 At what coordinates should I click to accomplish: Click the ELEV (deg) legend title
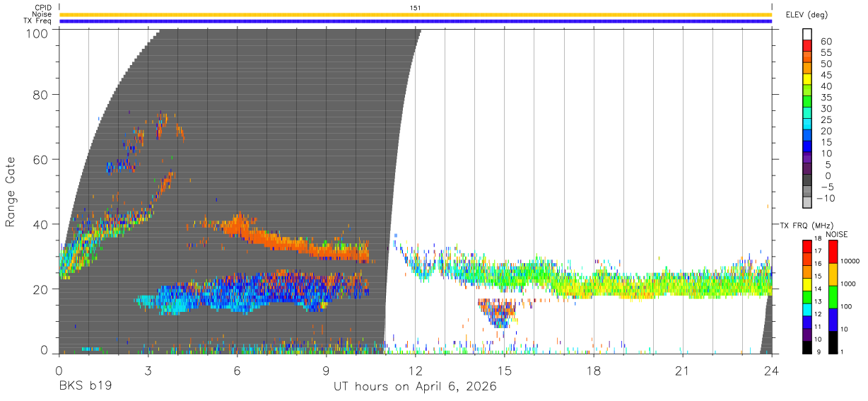coord(807,15)
